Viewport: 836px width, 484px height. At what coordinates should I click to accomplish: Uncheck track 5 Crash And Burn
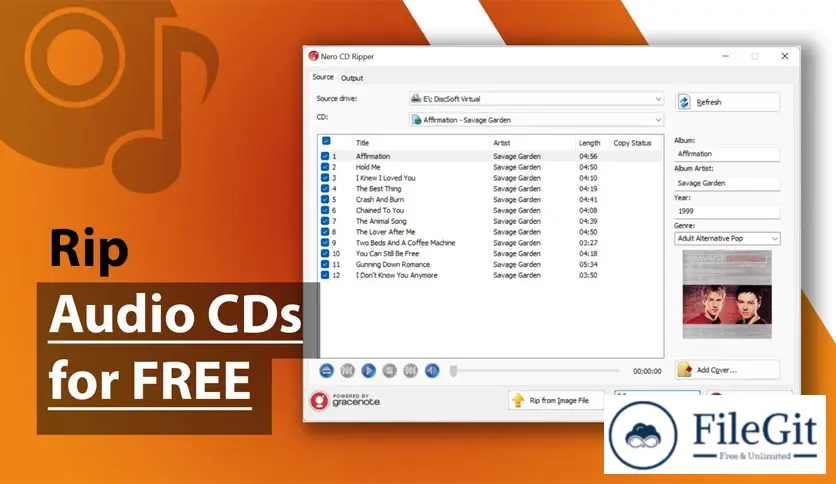tap(325, 199)
